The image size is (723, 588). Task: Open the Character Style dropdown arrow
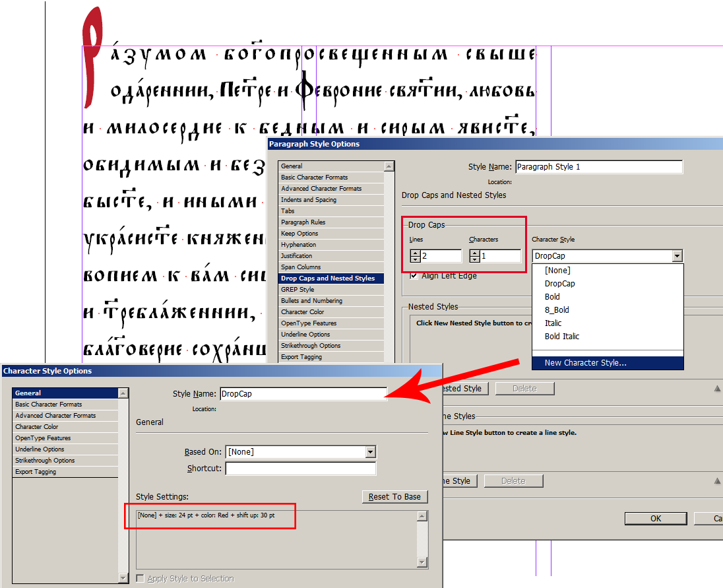(677, 256)
